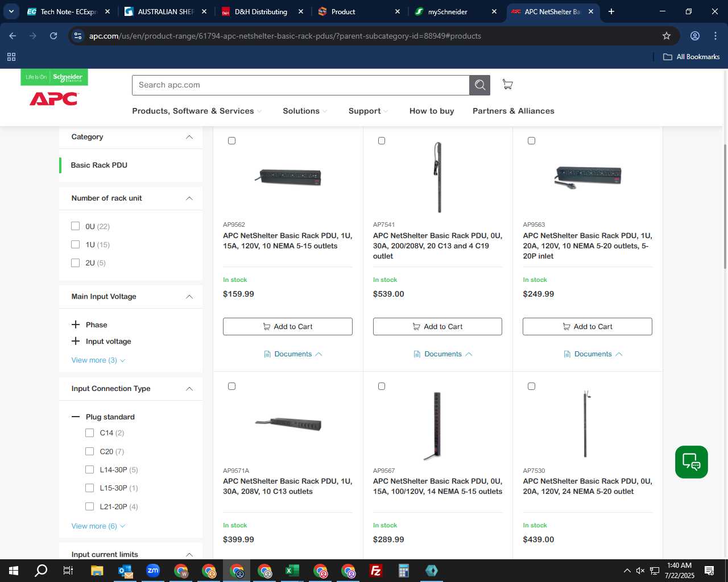Viewport: 728px width, 582px height.
Task: Open a new browser tab
Action: (x=611, y=11)
